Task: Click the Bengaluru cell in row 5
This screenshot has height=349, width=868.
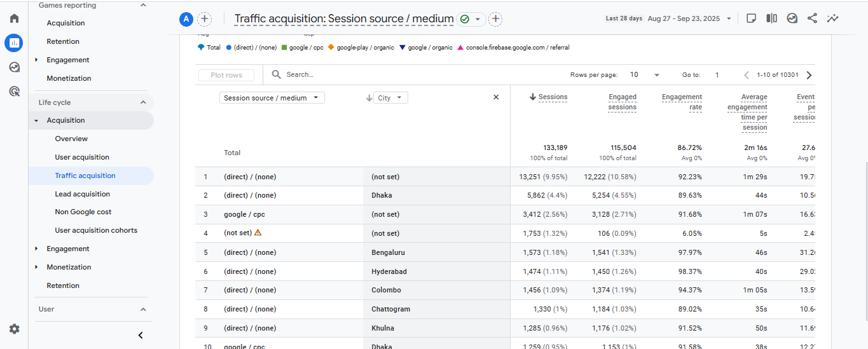Action: 388,252
